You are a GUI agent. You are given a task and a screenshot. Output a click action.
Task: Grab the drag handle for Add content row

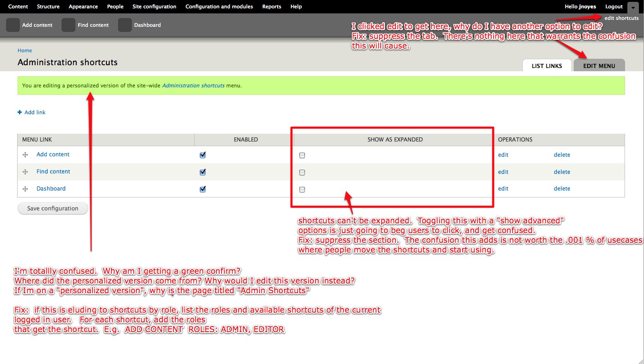[25, 155]
